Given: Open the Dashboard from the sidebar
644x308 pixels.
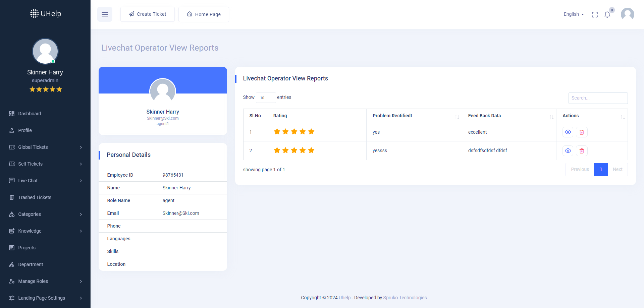Looking at the screenshot, I should coord(30,114).
